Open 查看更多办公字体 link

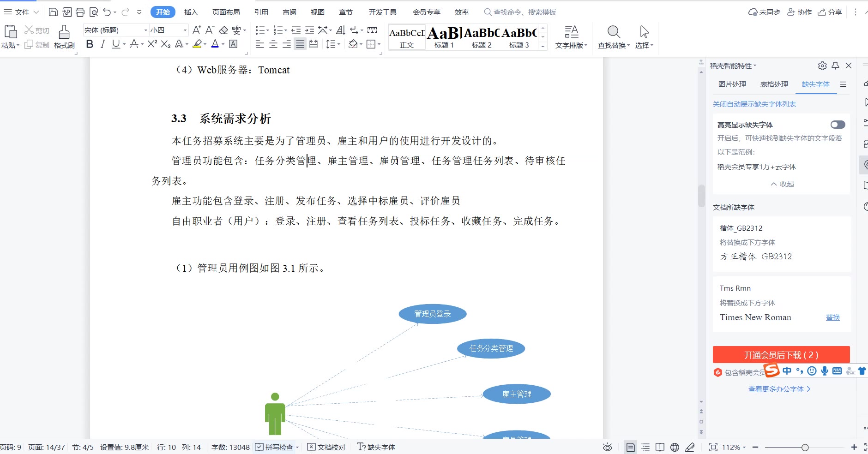point(779,389)
